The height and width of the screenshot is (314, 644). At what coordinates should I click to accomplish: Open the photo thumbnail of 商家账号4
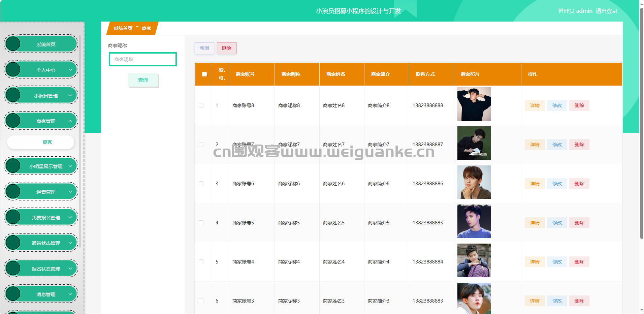474,260
